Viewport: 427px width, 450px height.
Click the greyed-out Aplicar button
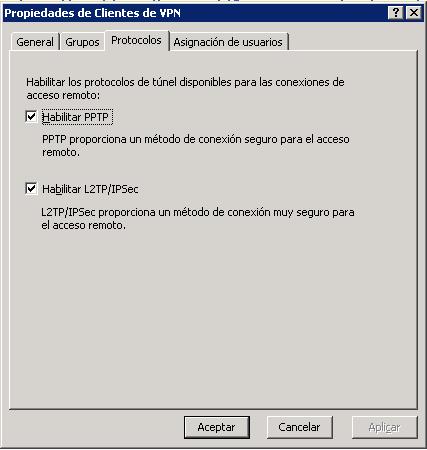(384, 427)
